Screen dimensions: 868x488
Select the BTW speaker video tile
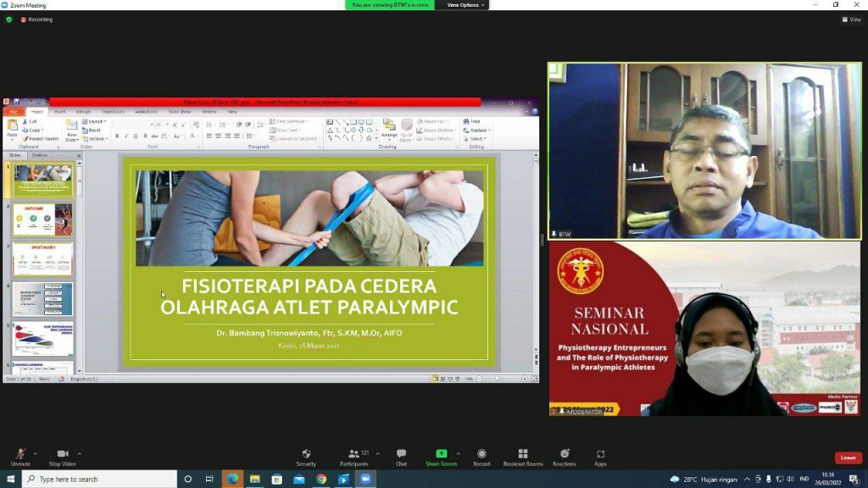click(x=704, y=150)
